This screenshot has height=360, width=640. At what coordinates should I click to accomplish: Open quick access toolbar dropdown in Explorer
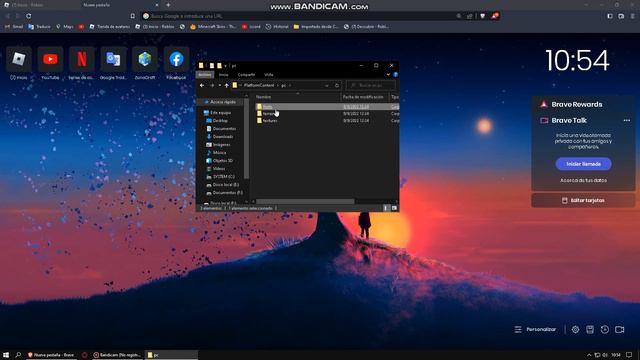point(225,66)
